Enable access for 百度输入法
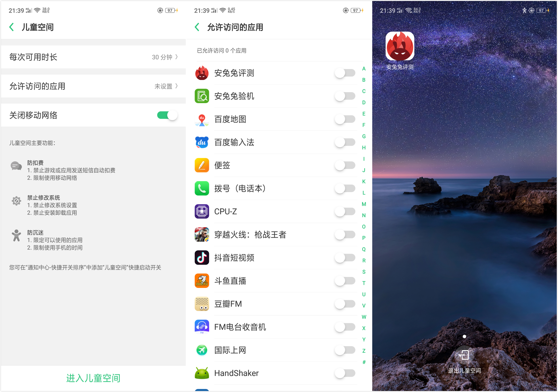Image resolution: width=558 pixels, height=392 pixels. click(345, 142)
